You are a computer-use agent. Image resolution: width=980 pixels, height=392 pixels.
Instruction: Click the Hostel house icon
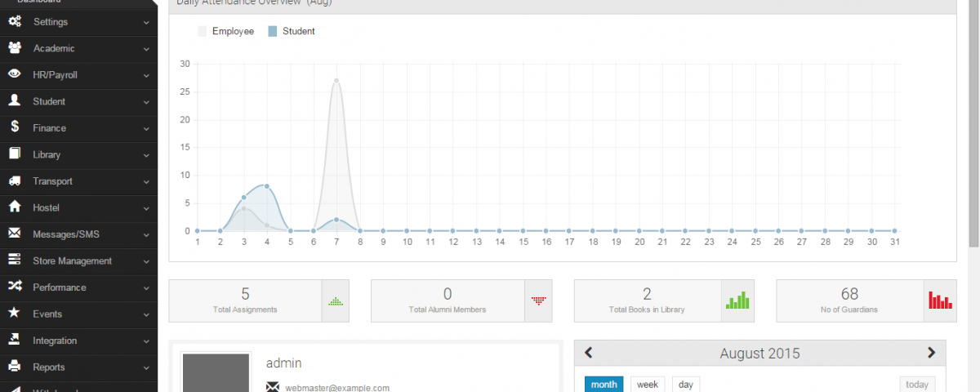tap(15, 207)
